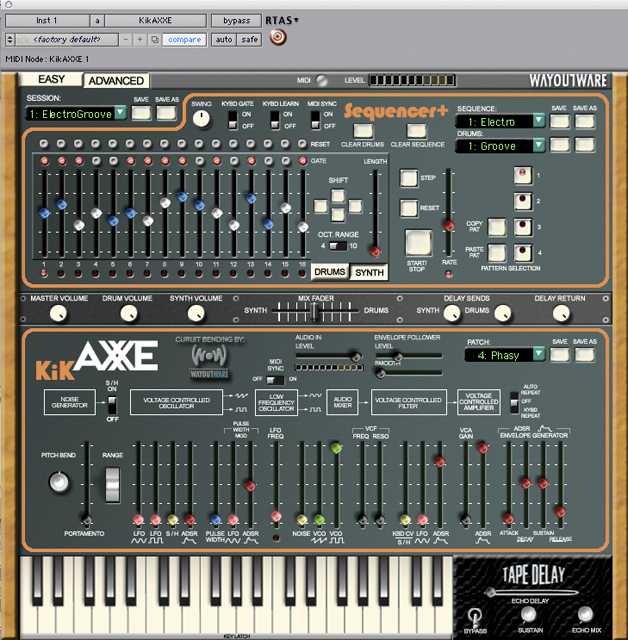
Task: Toggle the KYBD Learn switch
Action: tap(275, 120)
